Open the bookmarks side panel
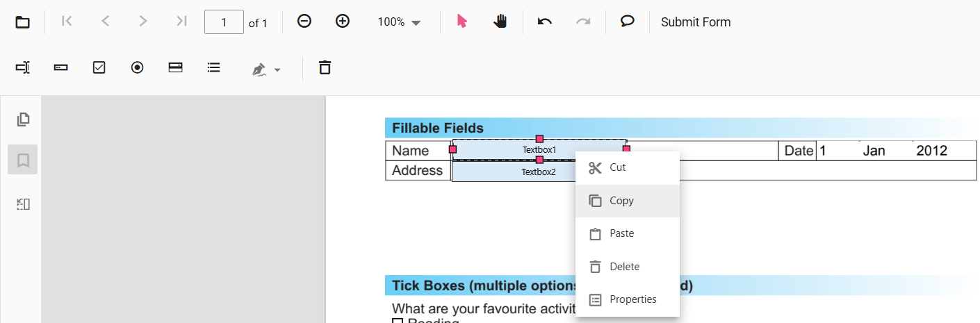The width and height of the screenshot is (980, 323). point(23,160)
